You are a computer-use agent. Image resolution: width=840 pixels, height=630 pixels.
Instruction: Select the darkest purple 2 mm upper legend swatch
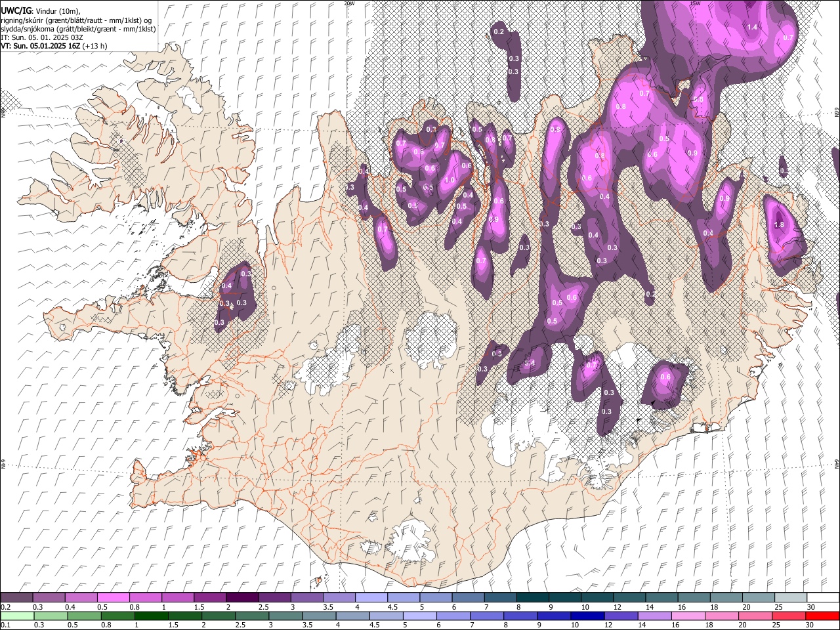242,597
